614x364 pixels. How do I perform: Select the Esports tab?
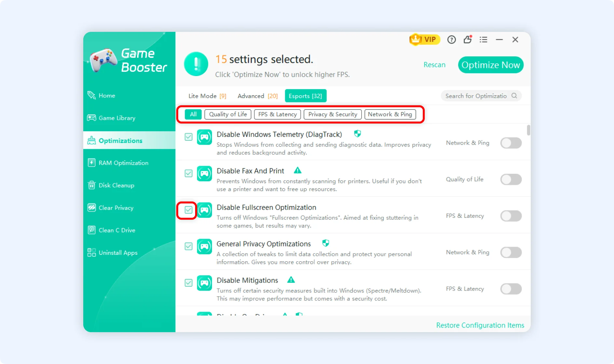pyautogui.click(x=305, y=96)
